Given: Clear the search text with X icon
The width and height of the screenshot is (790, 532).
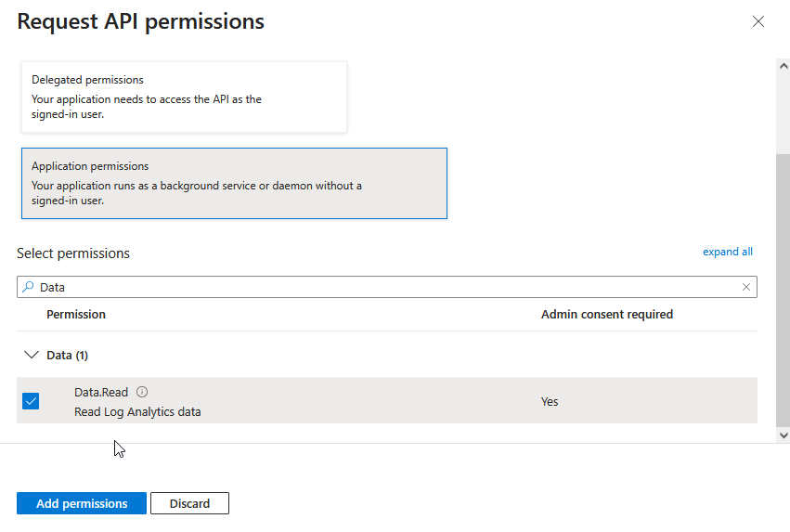Looking at the screenshot, I should coord(745,287).
